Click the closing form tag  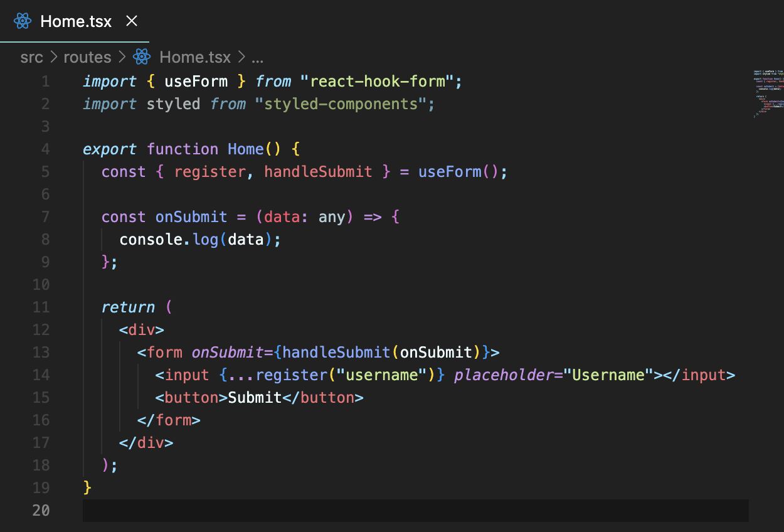point(169,420)
